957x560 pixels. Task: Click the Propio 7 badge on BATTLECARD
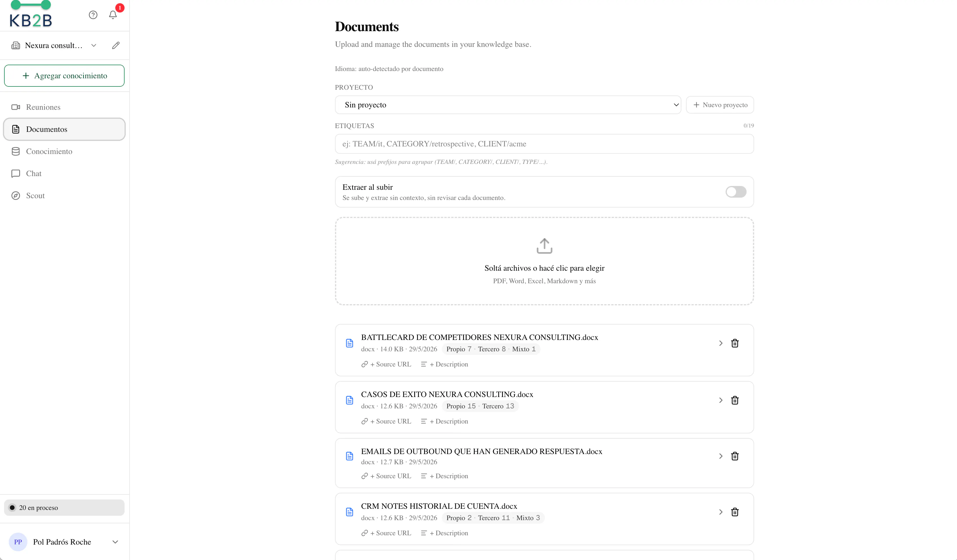click(x=459, y=349)
